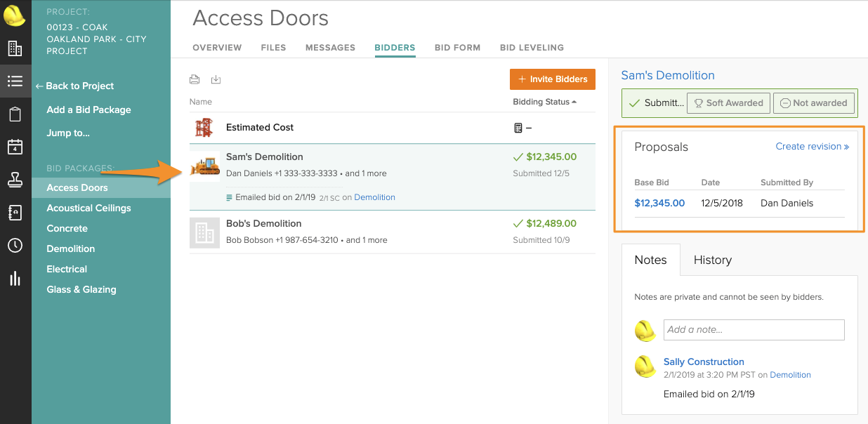Click the calculator icon for Estimated Cost
Screen dimensions: 868x424
pyautogui.click(x=518, y=128)
